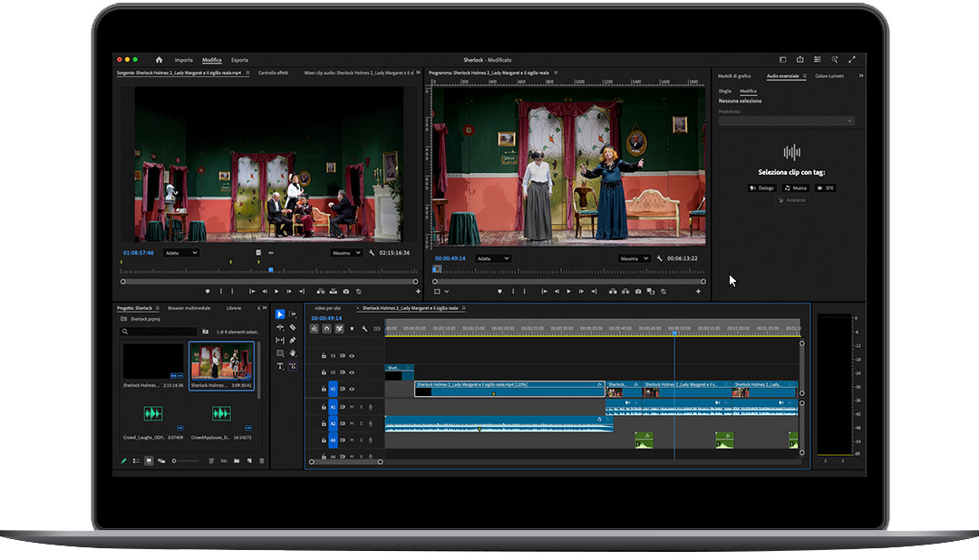Screen dimensions: 979x560
Task: Solo audio track A2
Action: (361, 424)
